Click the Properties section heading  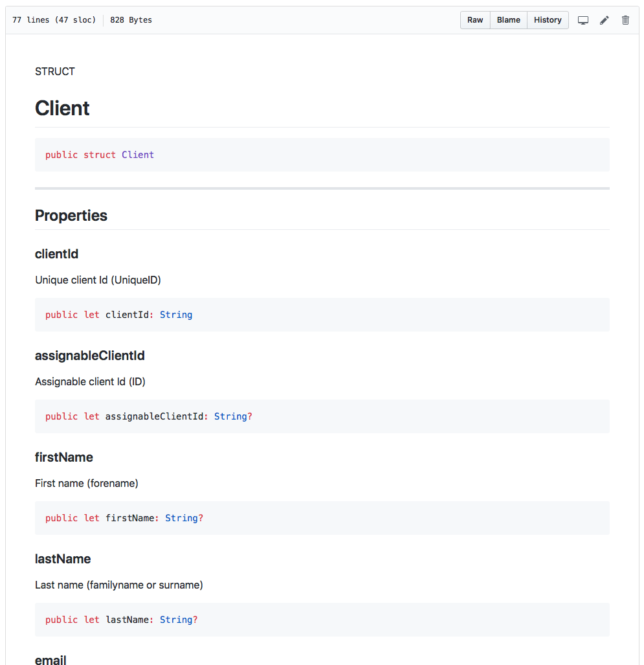[71, 216]
